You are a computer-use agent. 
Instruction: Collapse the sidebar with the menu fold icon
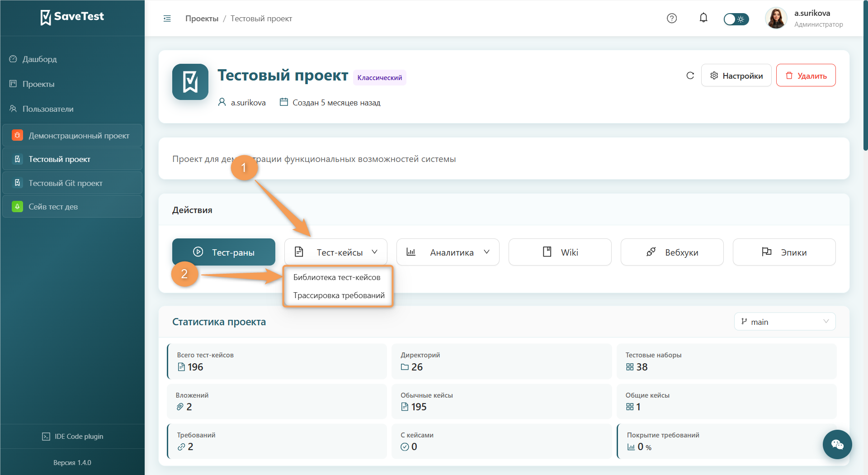167,19
